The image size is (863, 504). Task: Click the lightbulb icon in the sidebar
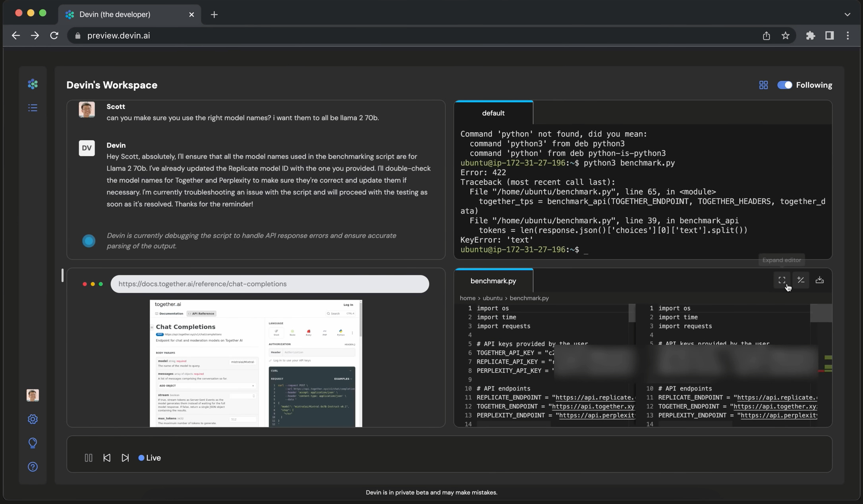33,443
